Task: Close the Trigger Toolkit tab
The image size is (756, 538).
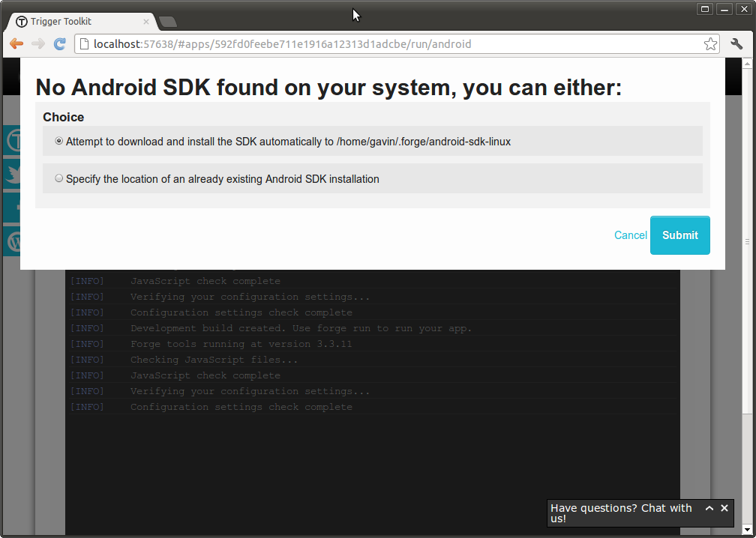Action: tap(146, 22)
